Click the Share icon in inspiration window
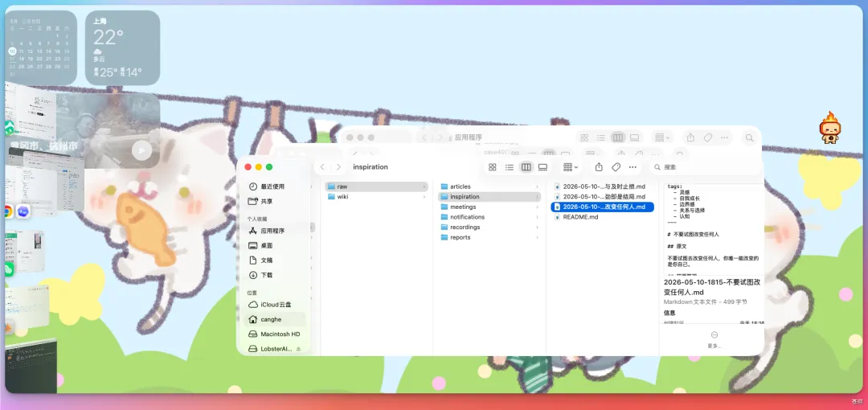 599,166
